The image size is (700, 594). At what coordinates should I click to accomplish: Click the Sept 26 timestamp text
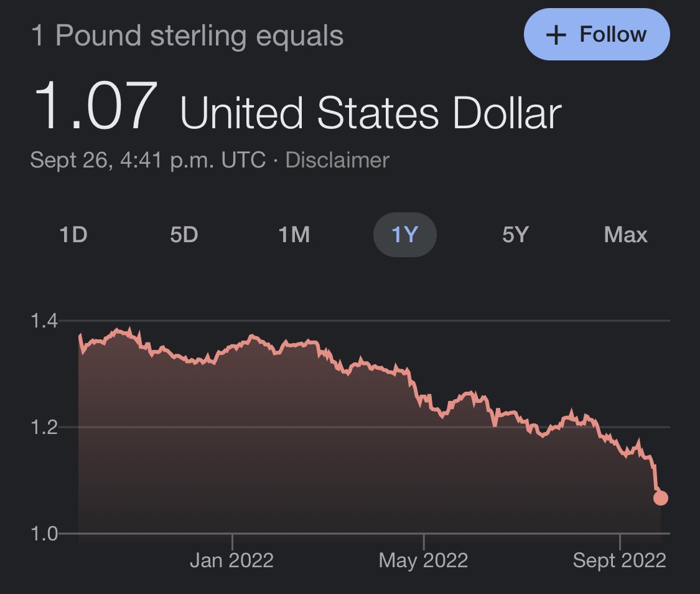(x=148, y=160)
